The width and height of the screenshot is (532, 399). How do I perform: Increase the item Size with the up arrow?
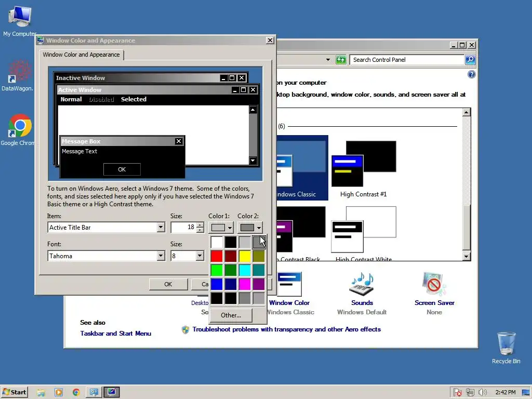pos(200,225)
